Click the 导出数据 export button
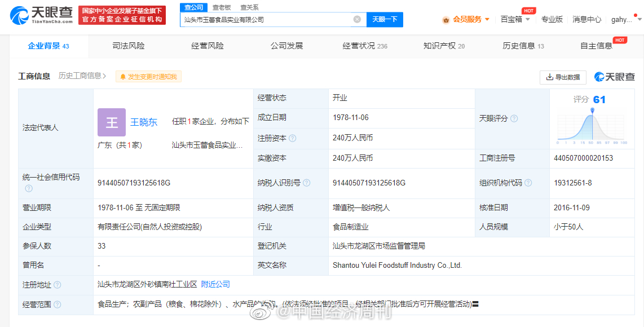 563,77
